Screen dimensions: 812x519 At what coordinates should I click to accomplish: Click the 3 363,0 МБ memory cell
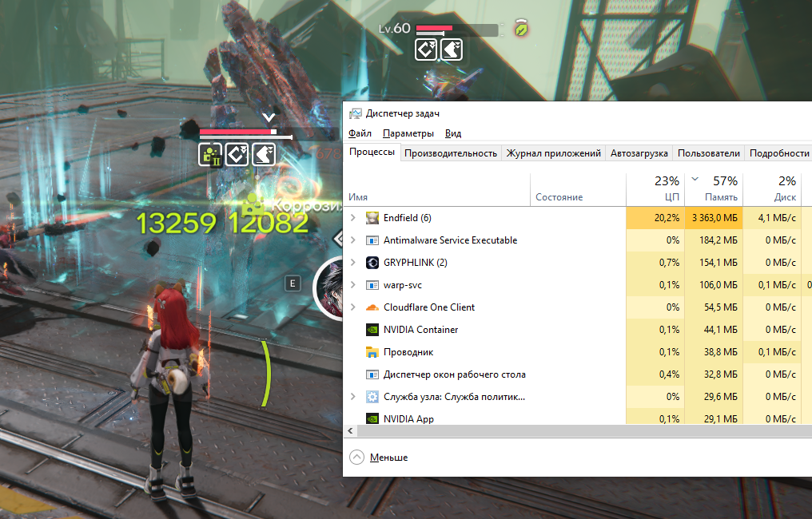point(714,218)
